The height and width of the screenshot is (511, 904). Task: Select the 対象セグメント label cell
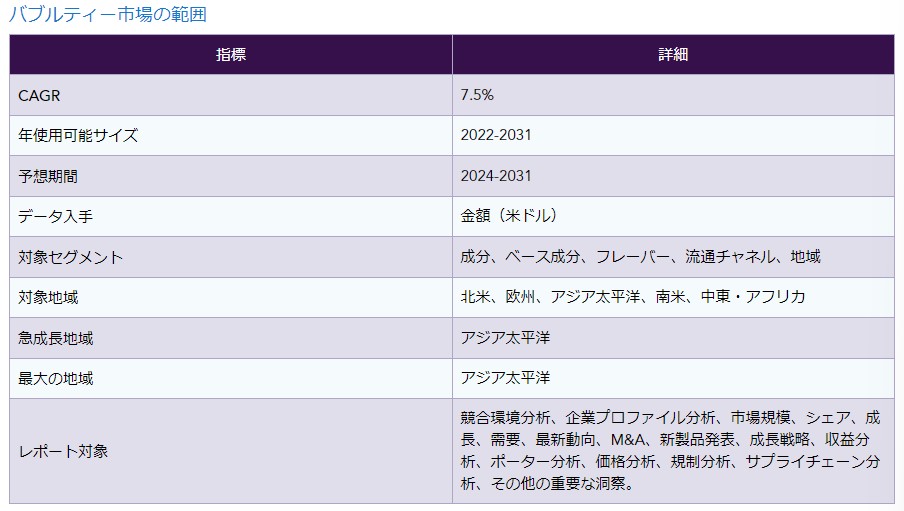click(x=71, y=257)
